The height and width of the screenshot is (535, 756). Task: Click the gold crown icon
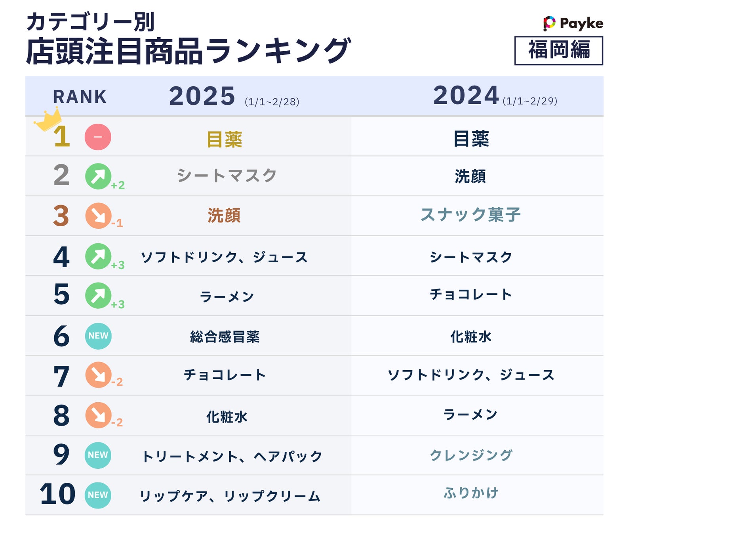(x=48, y=119)
